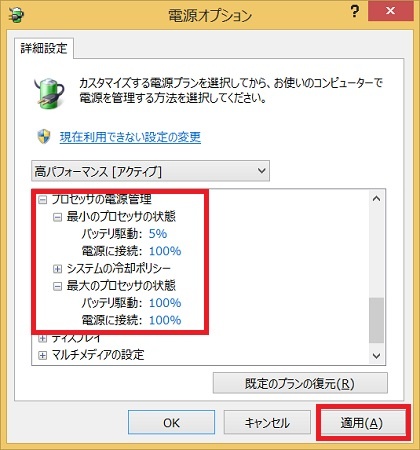Click the power options title bar icon
This screenshot has height=450, width=420.
[x=16, y=15]
